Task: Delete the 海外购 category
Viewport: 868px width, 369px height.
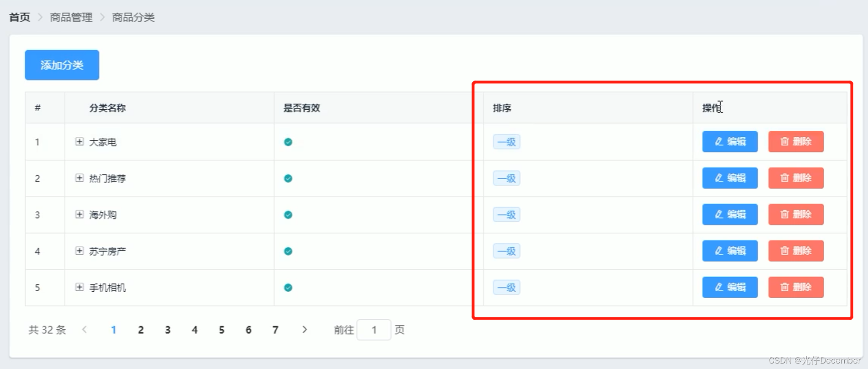Action: click(x=796, y=214)
